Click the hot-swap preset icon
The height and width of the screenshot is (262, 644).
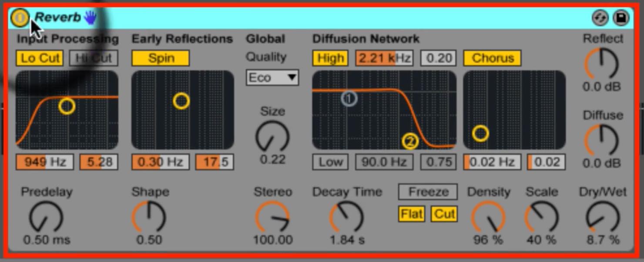point(600,18)
